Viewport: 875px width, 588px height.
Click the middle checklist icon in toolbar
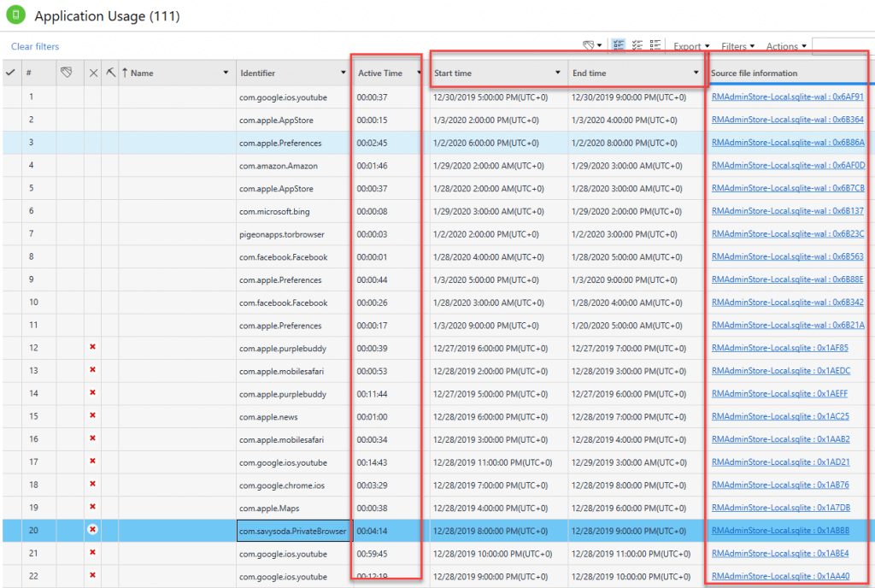(x=637, y=46)
